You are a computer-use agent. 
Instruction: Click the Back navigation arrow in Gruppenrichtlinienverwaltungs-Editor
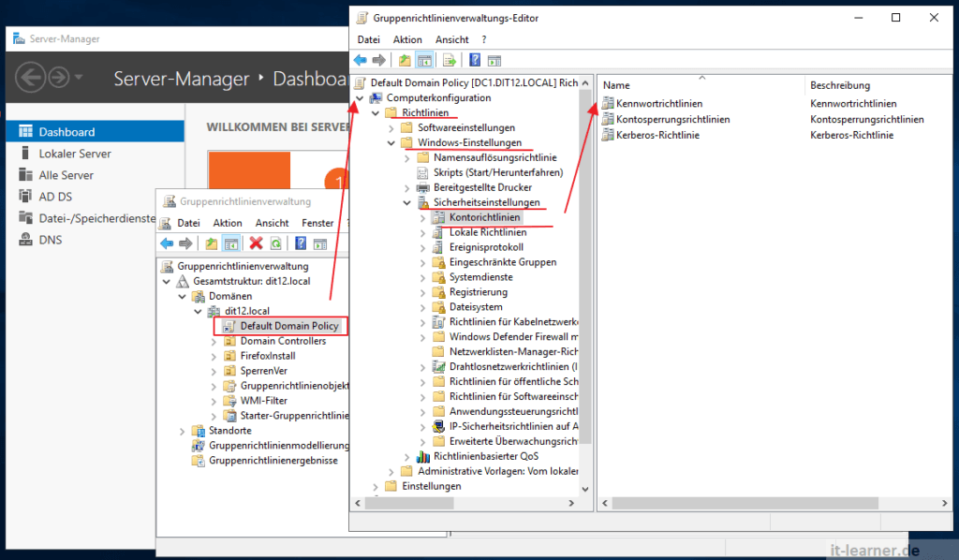pyautogui.click(x=361, y=60)
